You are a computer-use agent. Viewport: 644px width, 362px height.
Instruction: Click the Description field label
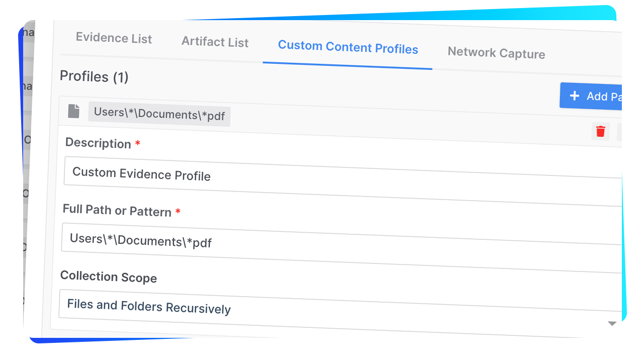tap(98, 143)
